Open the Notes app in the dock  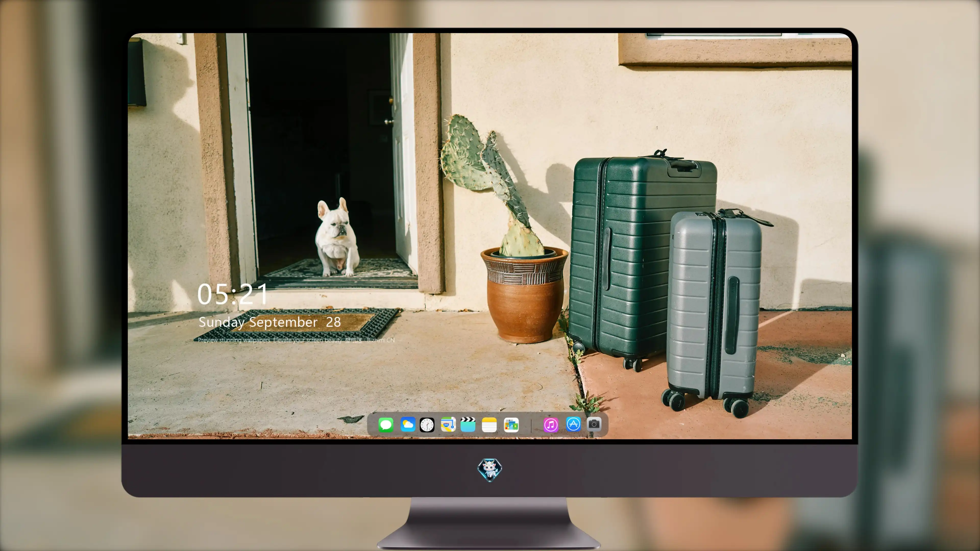point(489,424)
